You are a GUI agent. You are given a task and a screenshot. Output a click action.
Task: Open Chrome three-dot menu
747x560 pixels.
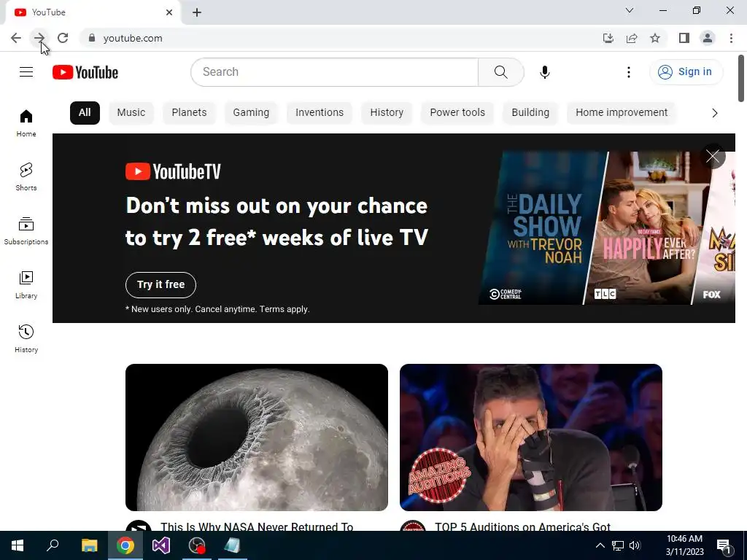(731, 38)
